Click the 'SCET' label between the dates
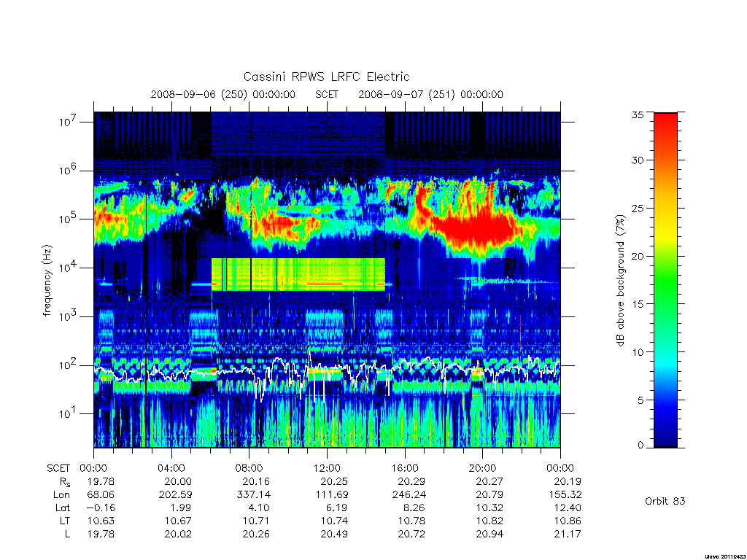Viewport: 747px width, 560px height. click(x=327, y=94)
